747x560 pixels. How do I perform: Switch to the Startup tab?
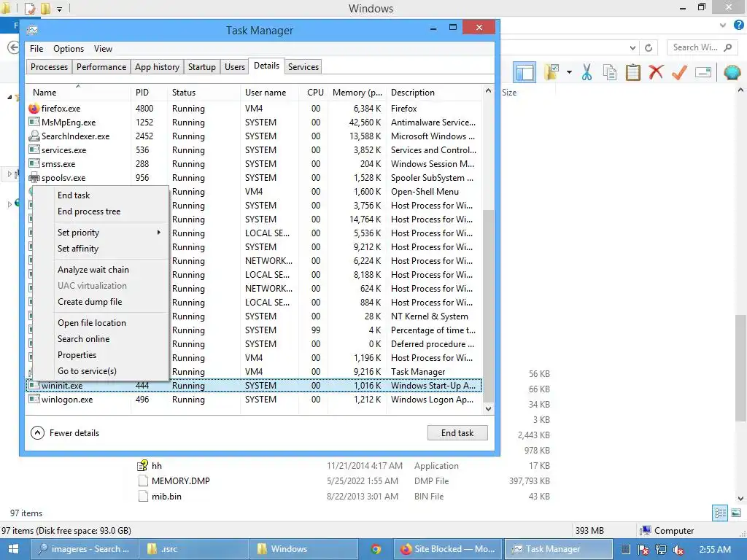pyautogui.click(x=201, y=66)
